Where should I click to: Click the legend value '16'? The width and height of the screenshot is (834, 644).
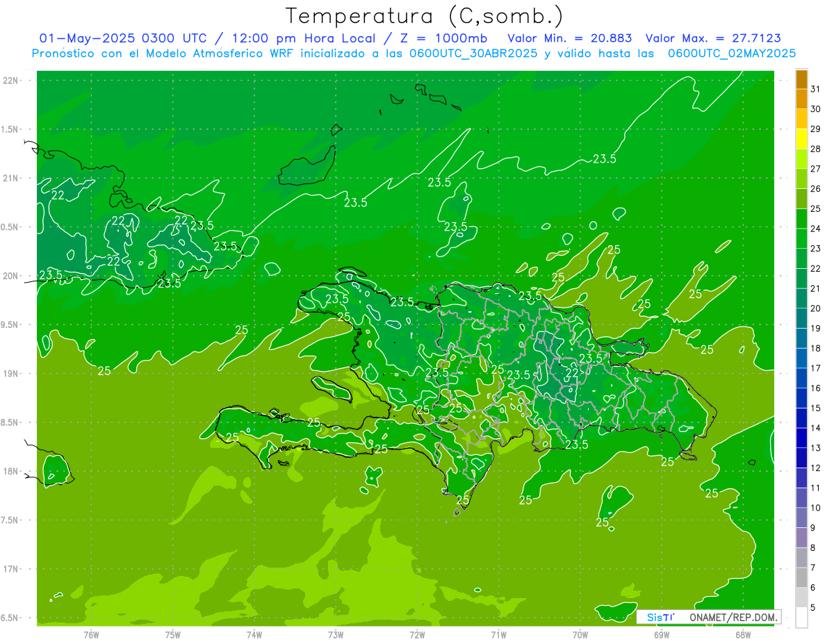pos(816,388)
